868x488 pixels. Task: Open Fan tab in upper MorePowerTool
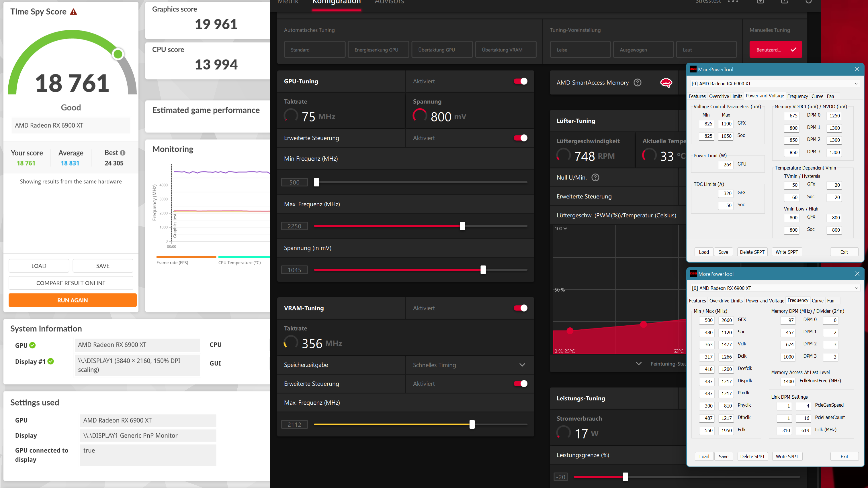(830, 96)
